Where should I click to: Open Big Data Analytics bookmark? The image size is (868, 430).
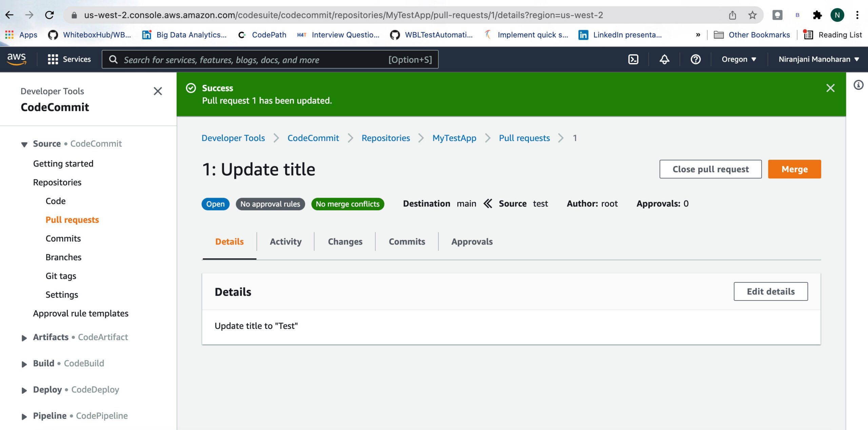[x=184, y=35]
